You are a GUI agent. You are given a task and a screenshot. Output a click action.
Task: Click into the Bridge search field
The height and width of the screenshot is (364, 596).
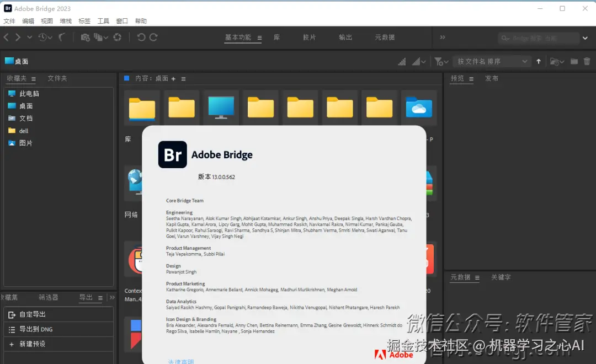tap(538, 38)
